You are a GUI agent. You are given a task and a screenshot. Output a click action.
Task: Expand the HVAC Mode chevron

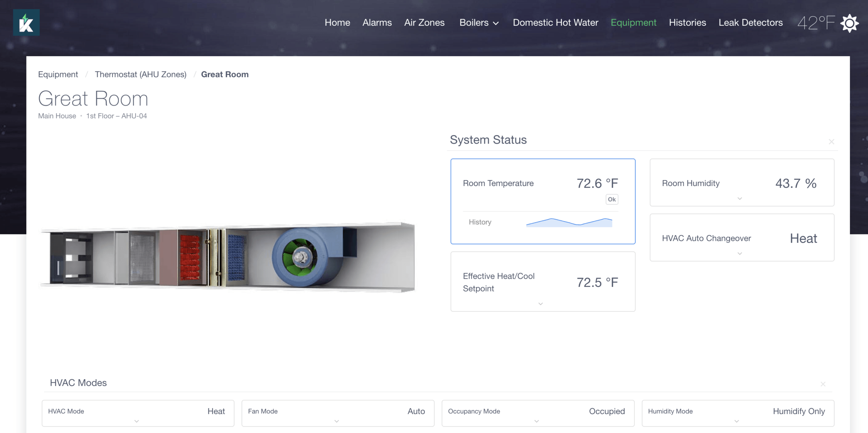click(x=137, y=421)
